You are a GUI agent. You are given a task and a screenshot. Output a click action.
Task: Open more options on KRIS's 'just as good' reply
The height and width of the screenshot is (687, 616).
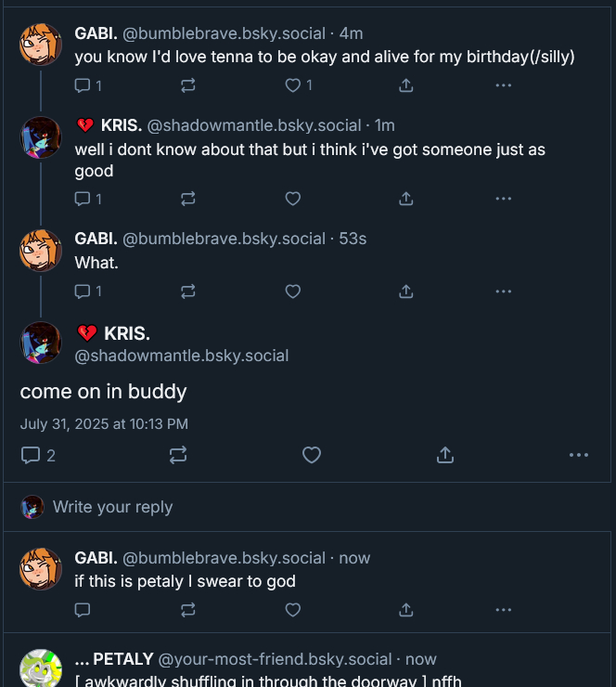(x=504, y=199)
